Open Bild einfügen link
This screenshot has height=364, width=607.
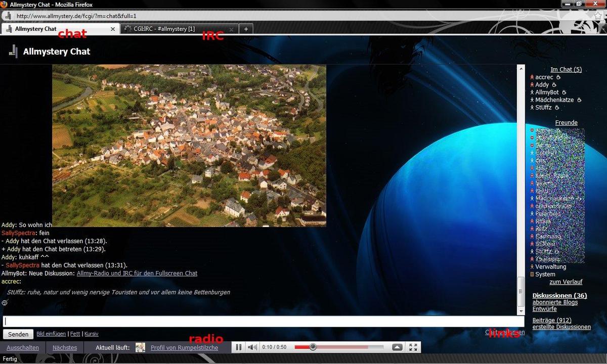pyautogui.click(x=51, y=334)
